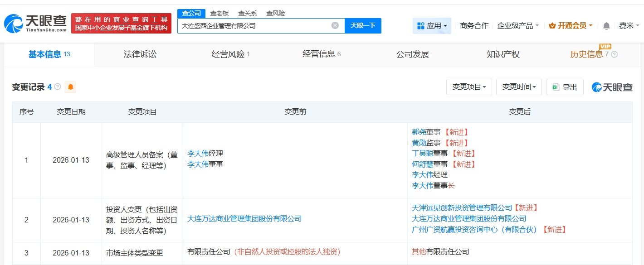This screenshot has height=265, width=644.
Task: Click the help icon next to 变更记录 count
Action: [58, 87]
